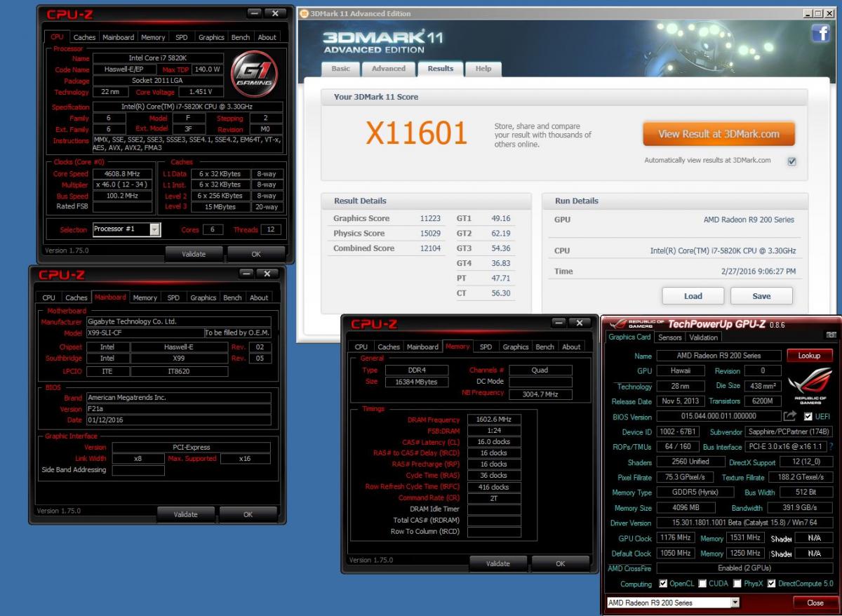Click the 3DMark 11 Advanced Edition logo

click(383, 41)
